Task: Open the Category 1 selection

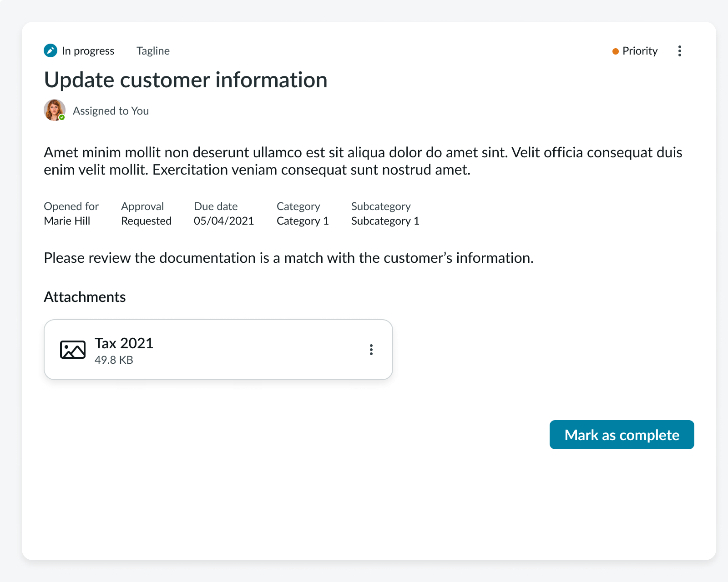Action: click(302, 221)
